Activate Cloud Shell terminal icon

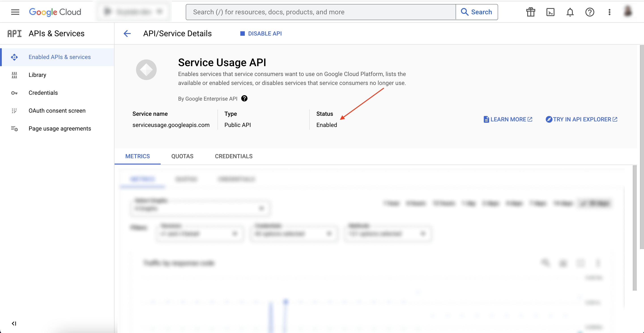coord(550,12)
